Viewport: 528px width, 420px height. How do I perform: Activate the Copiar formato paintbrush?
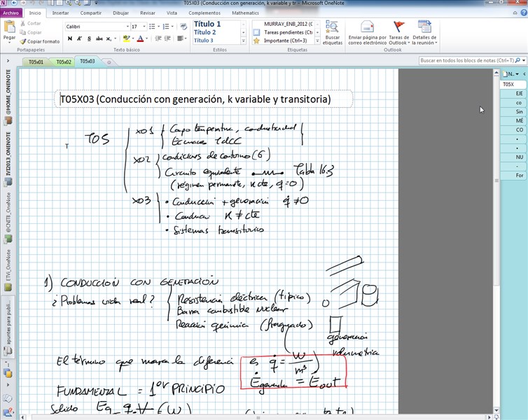(39, 41)
